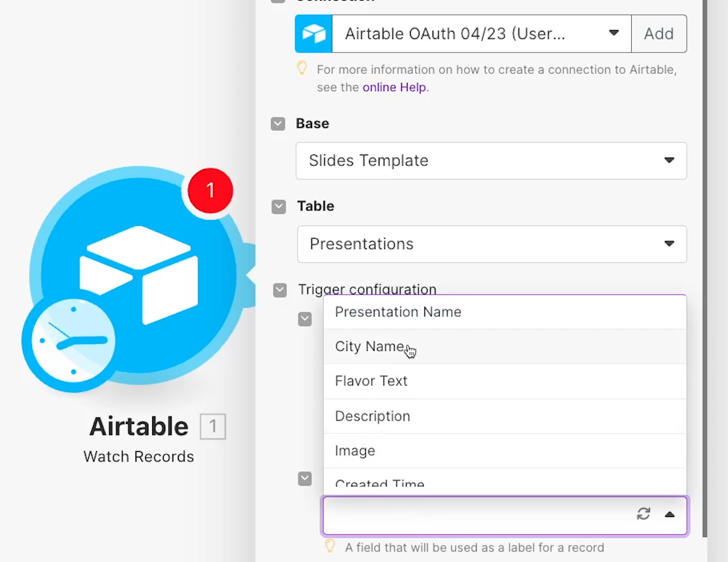The image size is (728, 562).
Task: Collapse the Base section toggle
Action: tap(278, 124)
